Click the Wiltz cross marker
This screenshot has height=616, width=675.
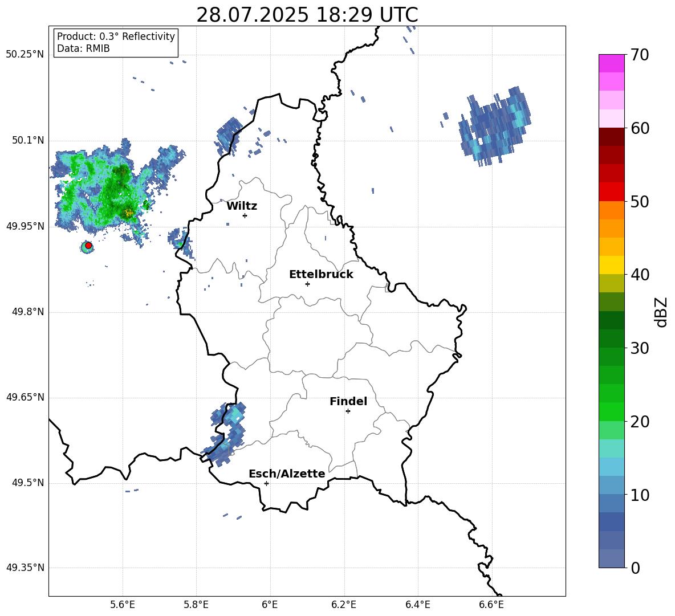click(245, 215)
